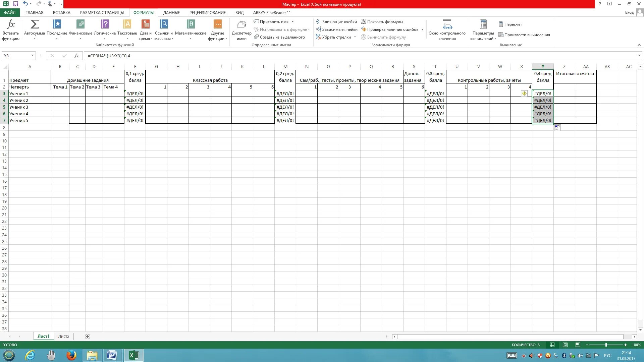Switch to ГЛАВНАЯ tab
This screenshot has width=644, height=362.
pos(34,12)
